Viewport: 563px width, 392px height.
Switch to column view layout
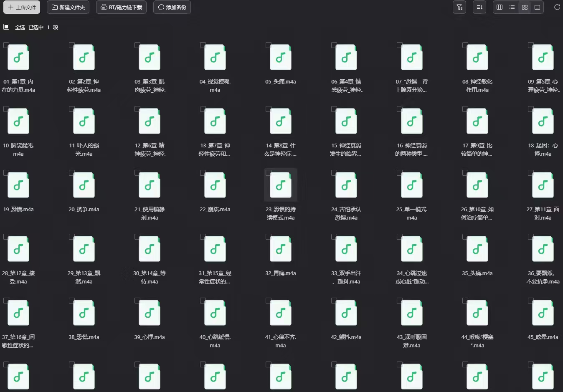(x=500, y=7)
